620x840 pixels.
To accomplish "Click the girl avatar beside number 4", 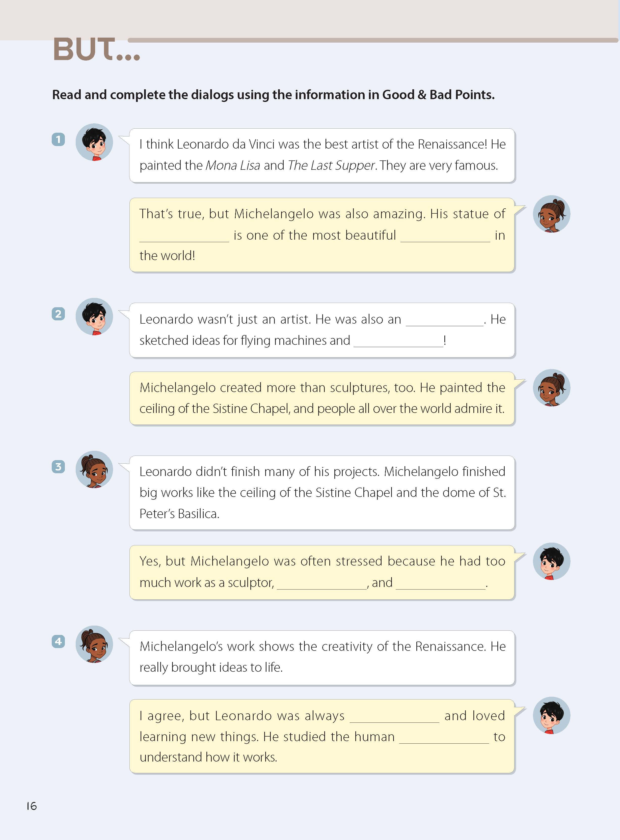I will tap(94, 644).
